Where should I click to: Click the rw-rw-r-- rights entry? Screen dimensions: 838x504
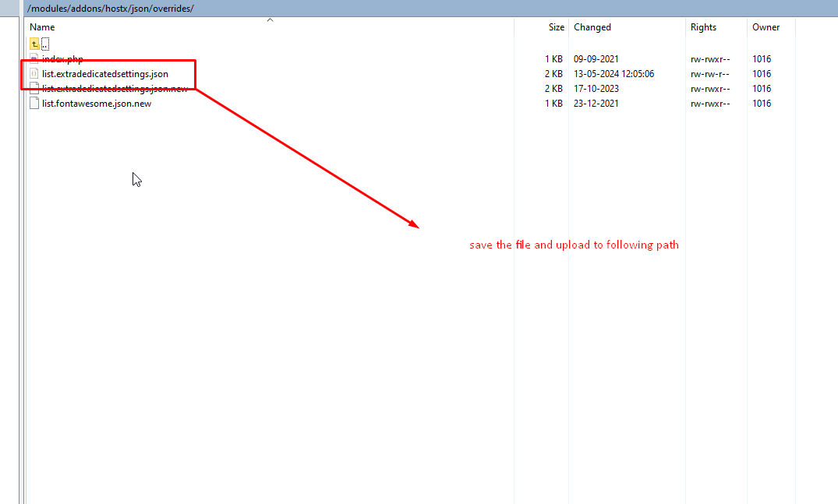(x=710, y=74)
